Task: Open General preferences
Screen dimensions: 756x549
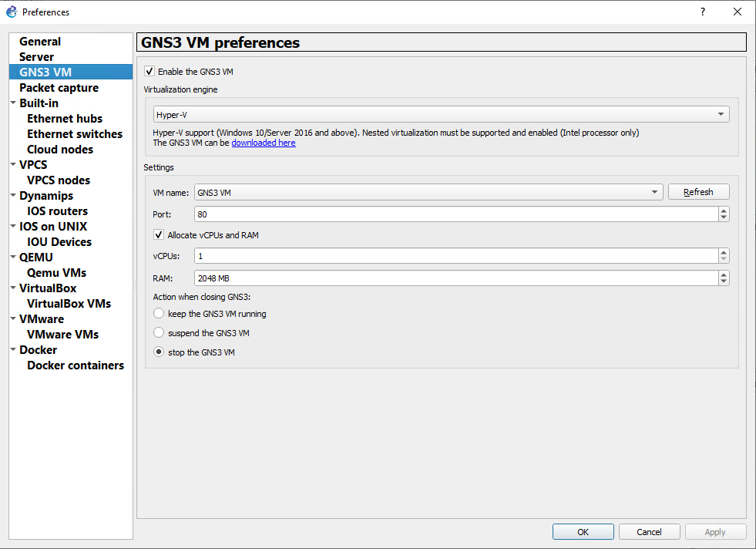Action: [40, 42]
